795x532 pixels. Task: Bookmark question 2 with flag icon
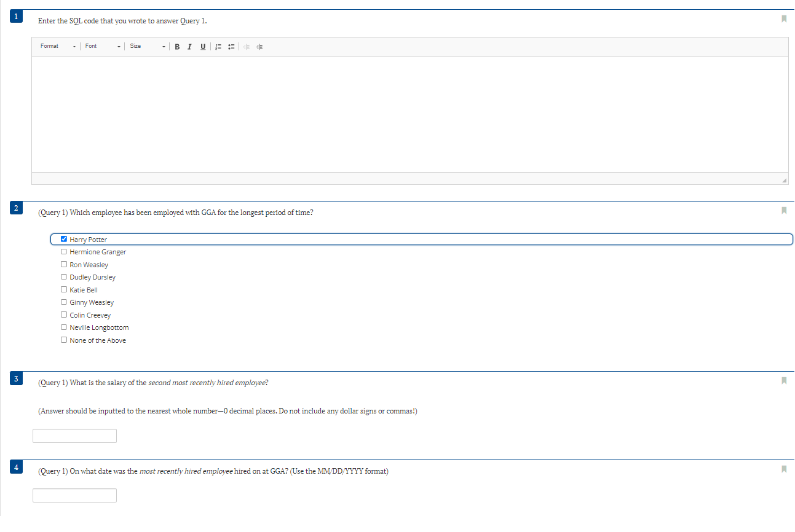pyautogui.click(x=784, y=211)
